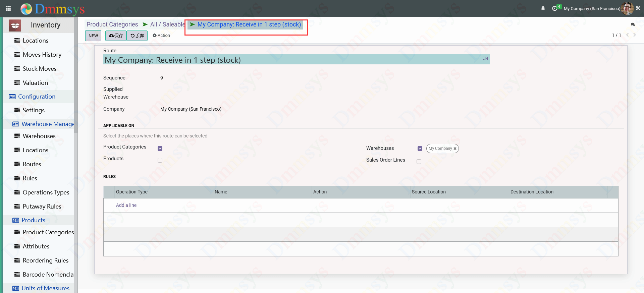
Task: Open the Settings menu item
Action: click(x=34, y=110)
